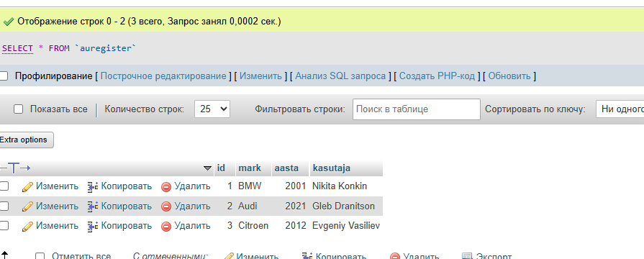Click the Evgeniy Vasiliev cell

point(346,226)
